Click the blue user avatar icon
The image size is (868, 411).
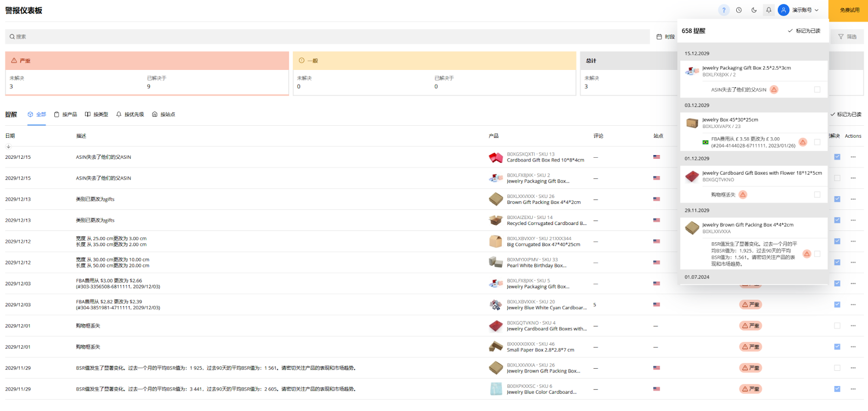(x=783, y=10)
